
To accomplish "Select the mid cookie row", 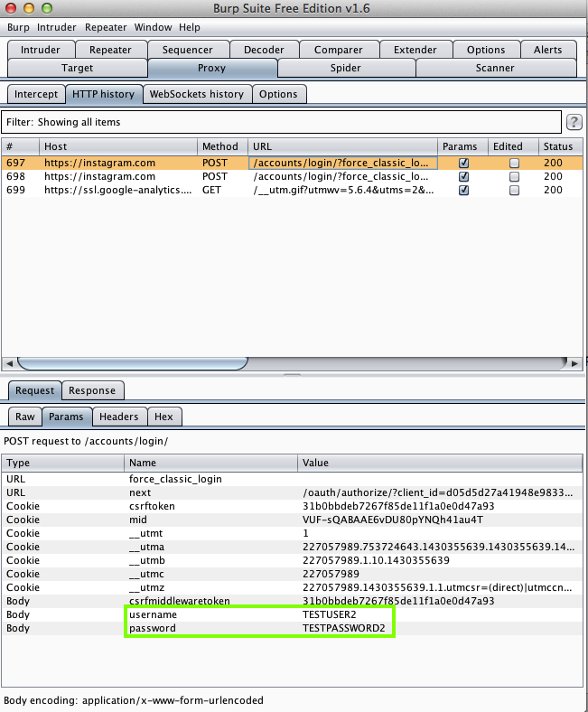I will pos(292,520).
